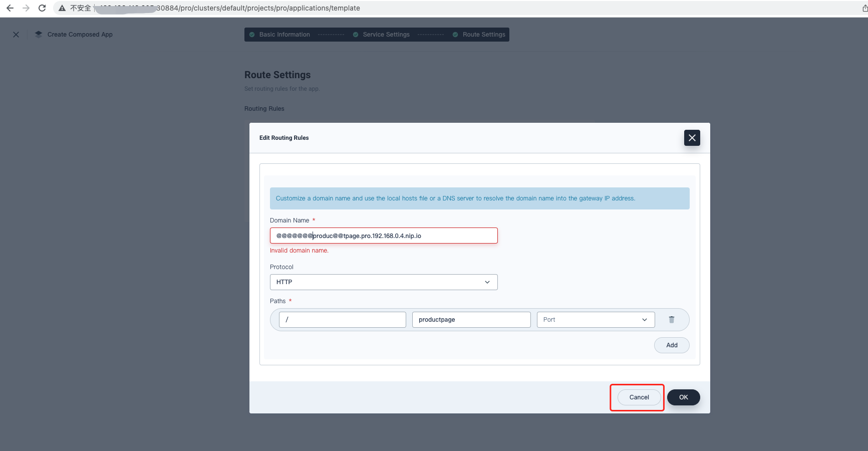Click the Add button under Paths
Image resolution: width=868 pixels, height=451 pixels.
[671, 345]
